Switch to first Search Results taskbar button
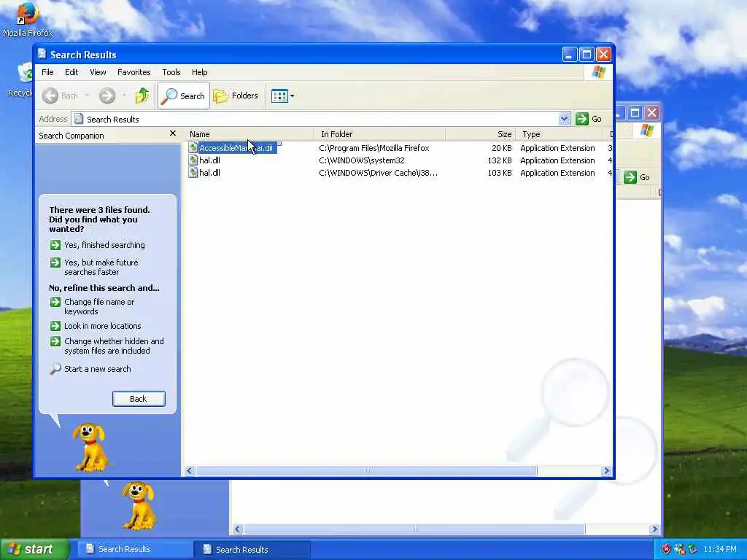Viewport: 747px width, 560px height. point(133,549)
